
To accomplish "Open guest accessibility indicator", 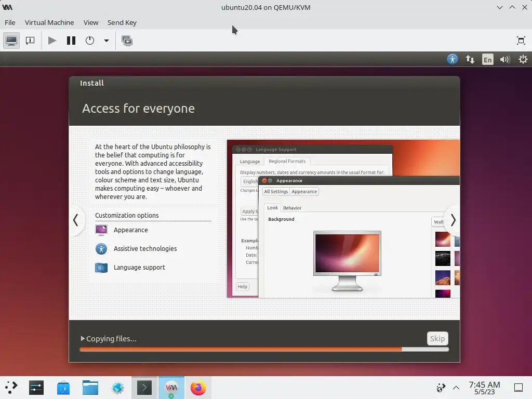I will click(x=453, y=59).
